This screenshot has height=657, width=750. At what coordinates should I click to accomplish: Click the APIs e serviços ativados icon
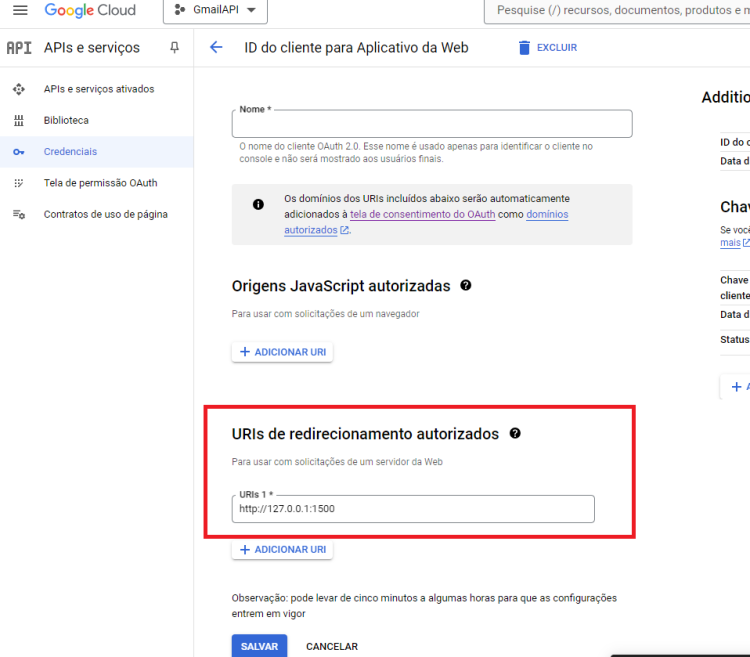point(19,89)
